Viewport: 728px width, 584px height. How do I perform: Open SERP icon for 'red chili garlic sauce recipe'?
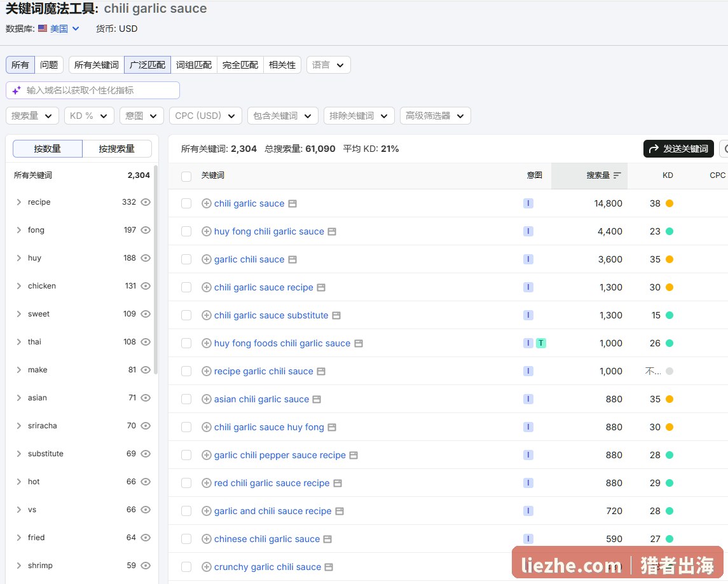click(x=338, y=484)
